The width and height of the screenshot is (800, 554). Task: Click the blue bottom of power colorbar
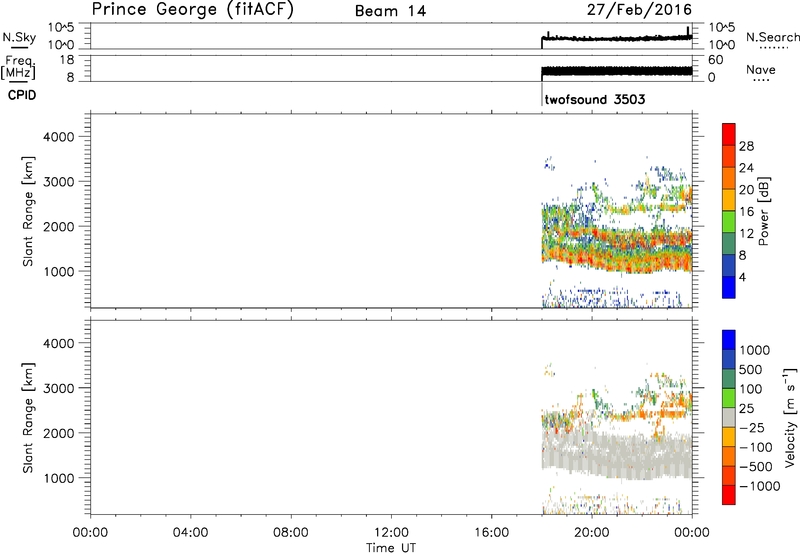[729, 287]
